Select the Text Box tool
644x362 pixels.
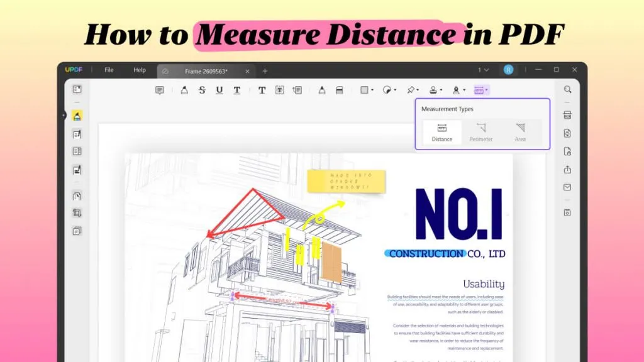(280, 90)
